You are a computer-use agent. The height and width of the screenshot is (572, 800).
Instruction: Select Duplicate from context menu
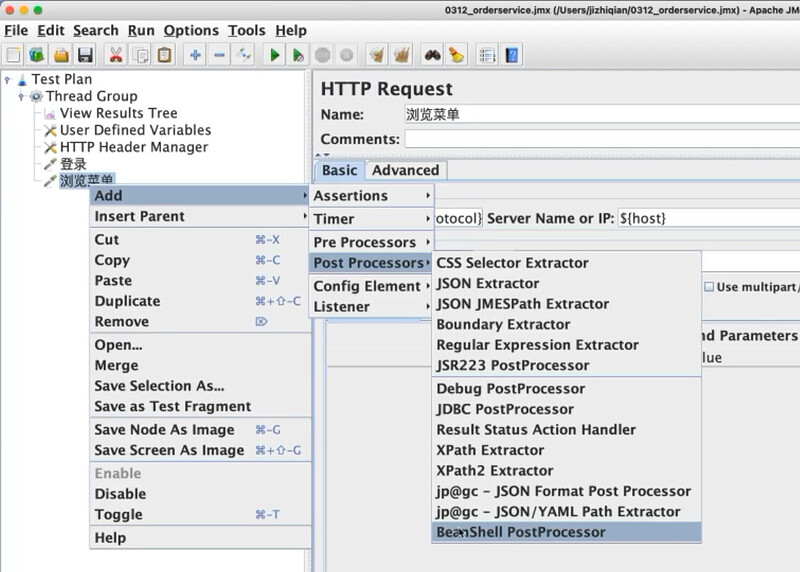click(201, 301)
